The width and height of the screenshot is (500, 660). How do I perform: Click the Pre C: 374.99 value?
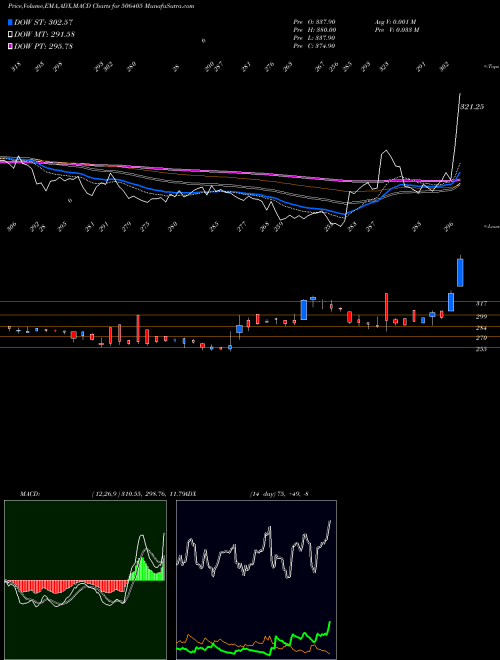click(314, 46)
